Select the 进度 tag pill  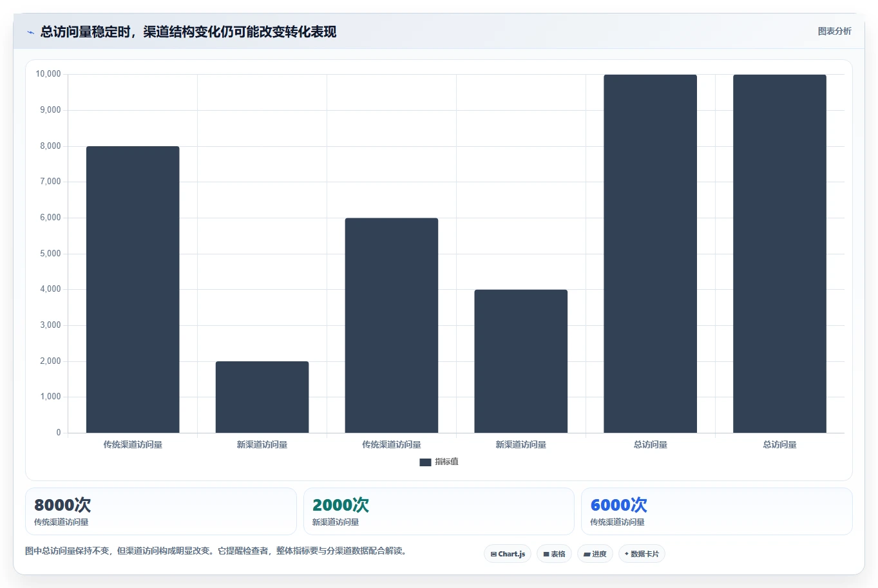click(x=595, y=554)
